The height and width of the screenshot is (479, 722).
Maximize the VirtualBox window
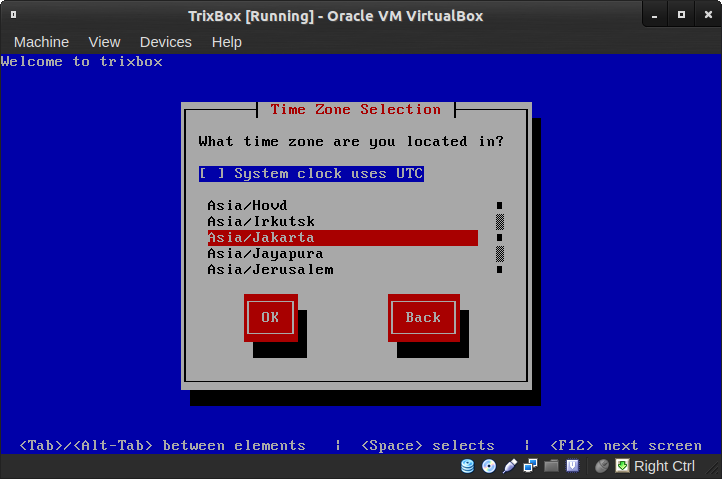[x=681, y=15]
